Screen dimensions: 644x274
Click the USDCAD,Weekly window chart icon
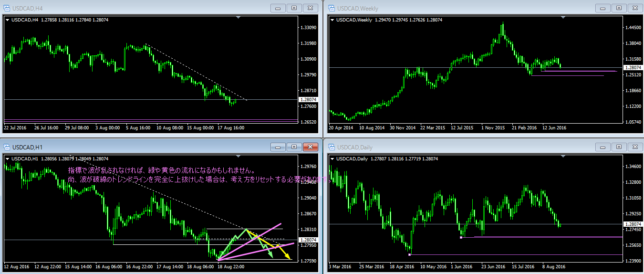(x=331, y=8)
